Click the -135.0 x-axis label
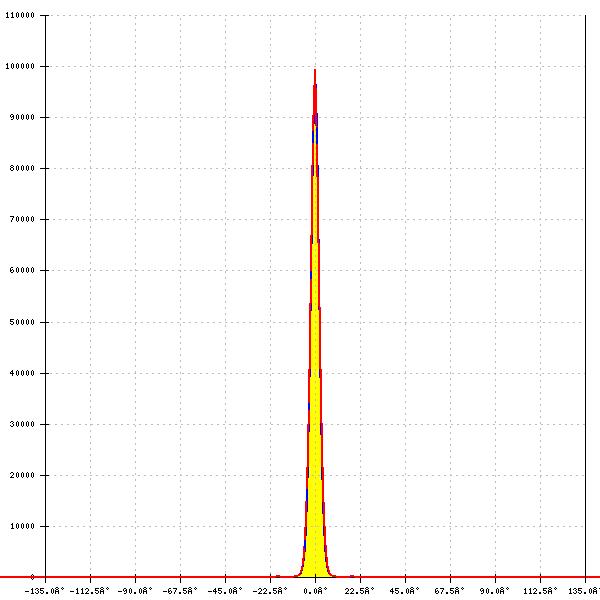 [44, 591]
